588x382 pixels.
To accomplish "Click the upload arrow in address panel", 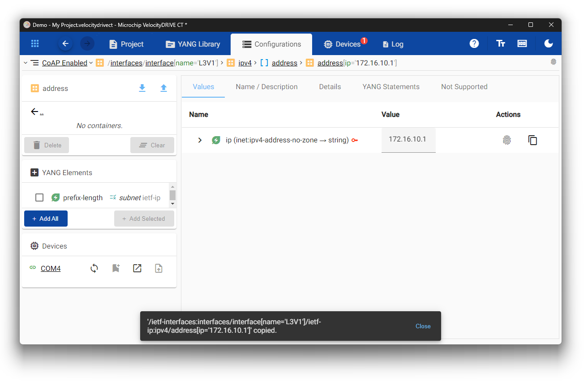I will coord(163,88).
